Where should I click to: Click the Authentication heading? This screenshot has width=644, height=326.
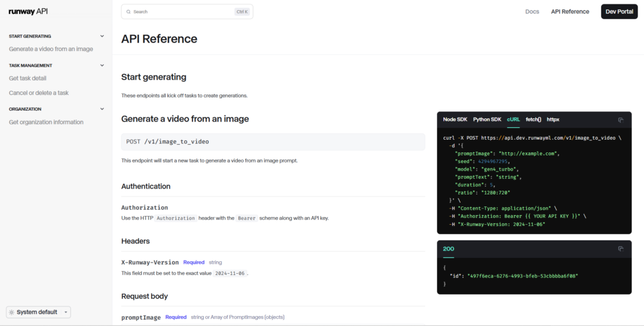(x=146, y=186)
